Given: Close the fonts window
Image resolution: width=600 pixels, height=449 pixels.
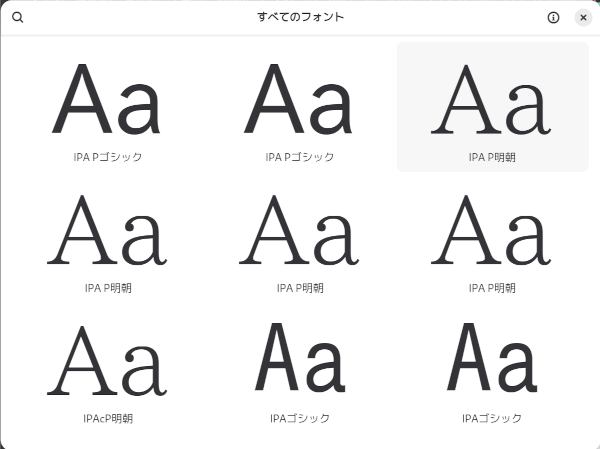Looking at the screenshot, I should pos(583,17).
